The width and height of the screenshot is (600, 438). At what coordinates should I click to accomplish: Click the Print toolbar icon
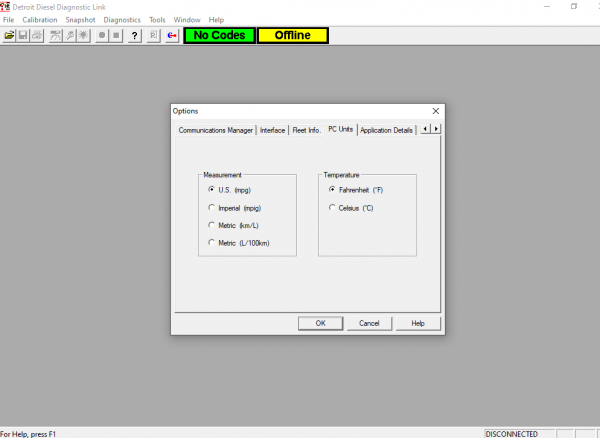pos(37,36)
